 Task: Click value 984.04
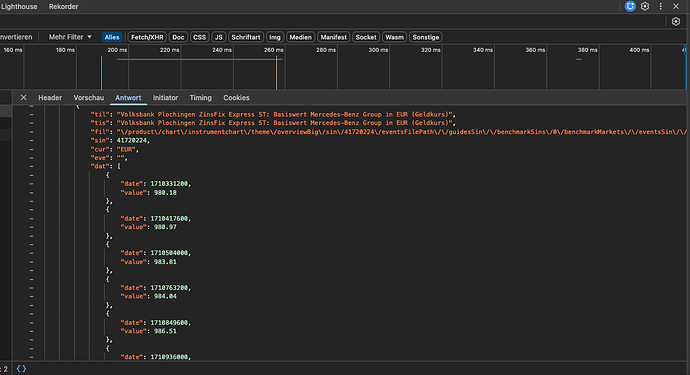[x=165, y=297]
